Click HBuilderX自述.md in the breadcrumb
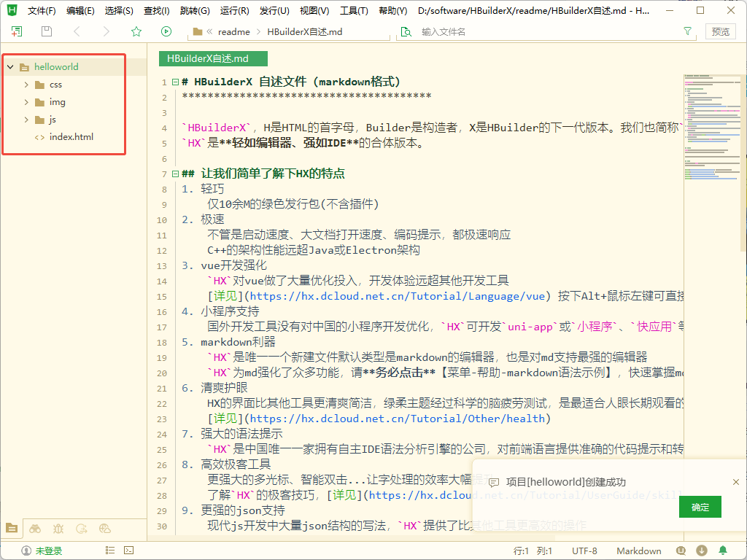The height and width of the screenshot is (560, 747). 305,32
